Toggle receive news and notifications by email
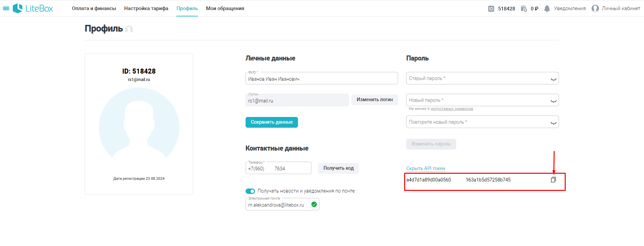The height and width of the screenshot is (246, 644). [250, 191]
